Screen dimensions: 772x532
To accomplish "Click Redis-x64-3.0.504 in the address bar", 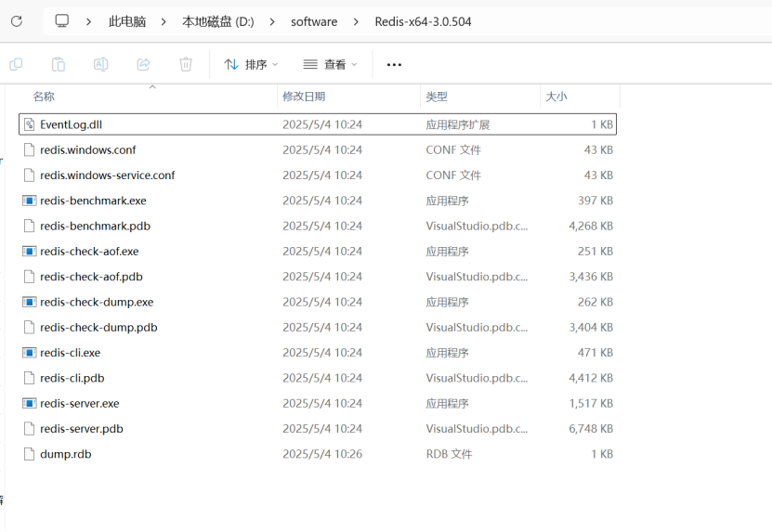I will click(423, 21).
